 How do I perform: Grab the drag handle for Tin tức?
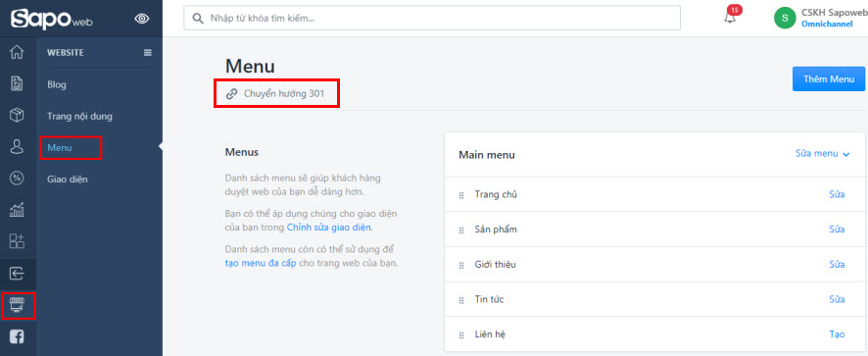461,300
